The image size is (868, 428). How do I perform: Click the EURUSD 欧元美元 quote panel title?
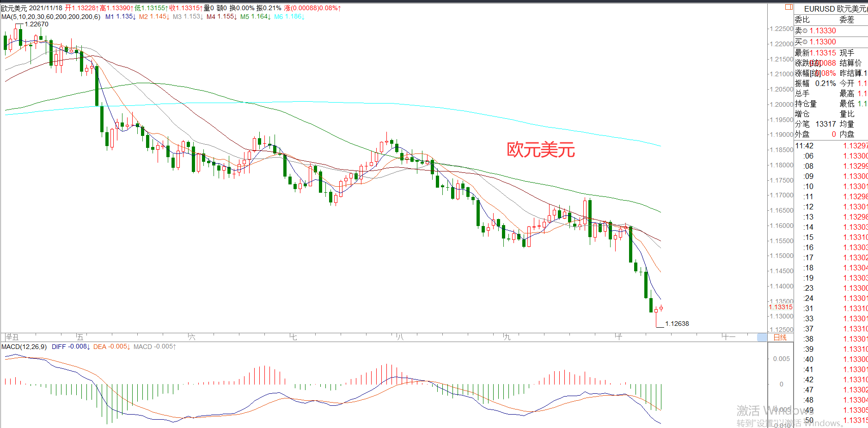pos(836,9)
